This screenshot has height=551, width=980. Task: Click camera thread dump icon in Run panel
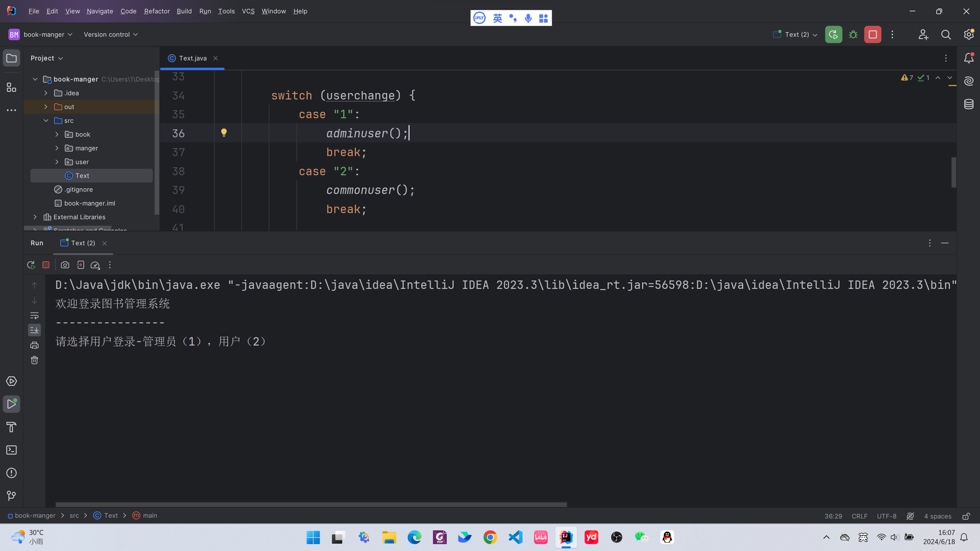tap(65, 265)
